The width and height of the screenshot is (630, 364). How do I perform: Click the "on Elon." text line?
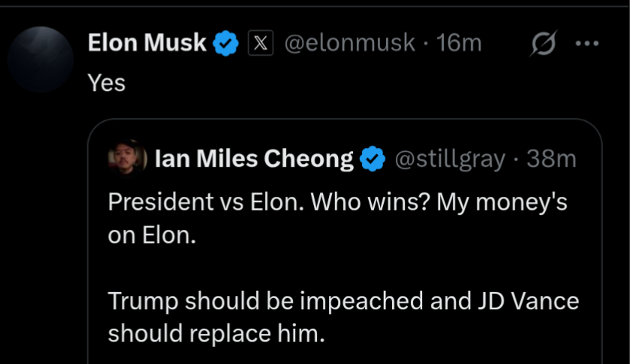(x=152, y=236)
